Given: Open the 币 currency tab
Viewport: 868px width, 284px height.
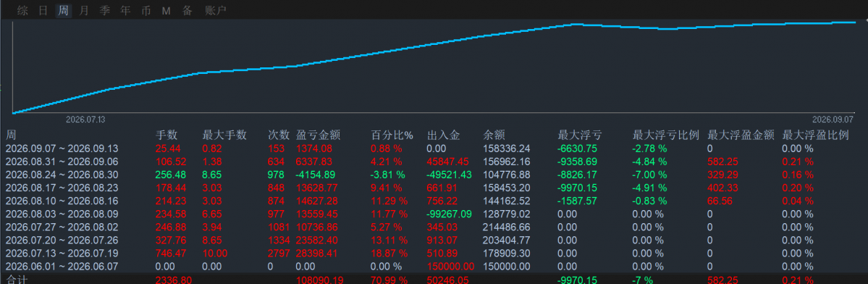Looking at the screenshot, I should 146,11.
